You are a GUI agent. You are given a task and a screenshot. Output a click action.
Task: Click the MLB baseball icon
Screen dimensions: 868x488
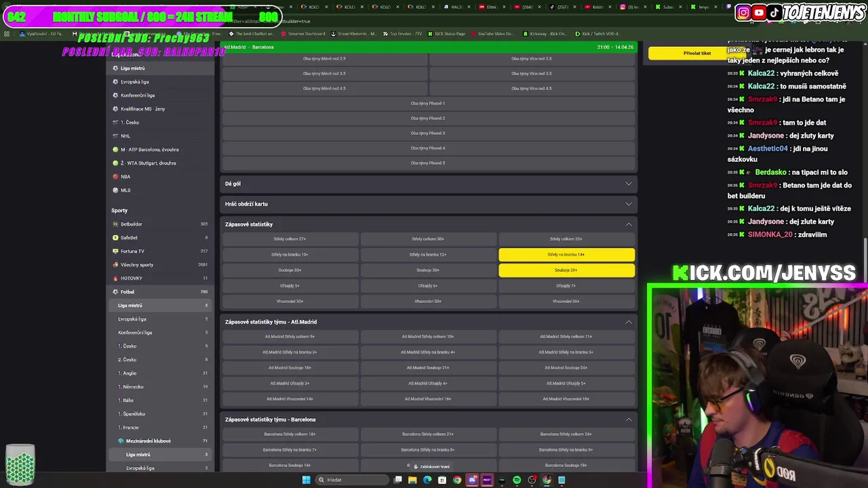115,190
